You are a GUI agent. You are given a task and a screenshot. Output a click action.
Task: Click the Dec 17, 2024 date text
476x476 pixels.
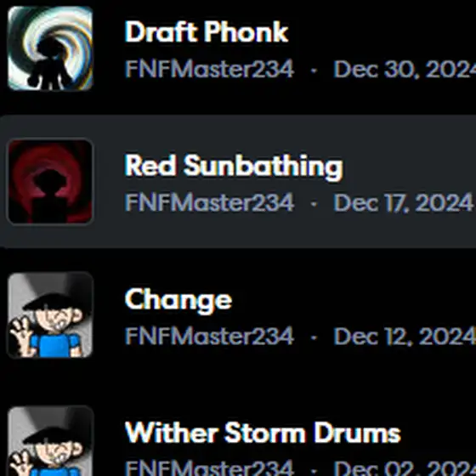(x=404, y=202)
